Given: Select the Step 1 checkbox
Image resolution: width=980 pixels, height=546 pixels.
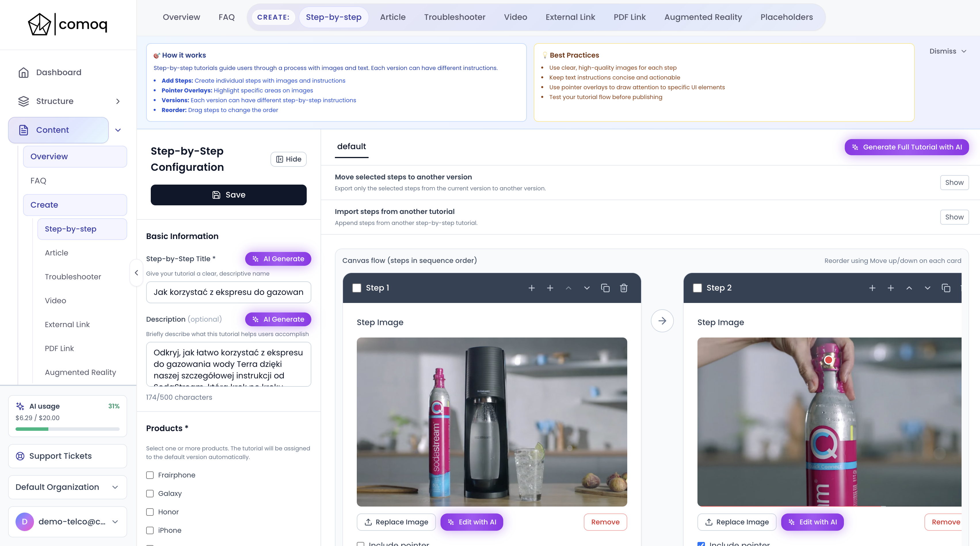Looking at the screenshot, I should tap(356, 288).
